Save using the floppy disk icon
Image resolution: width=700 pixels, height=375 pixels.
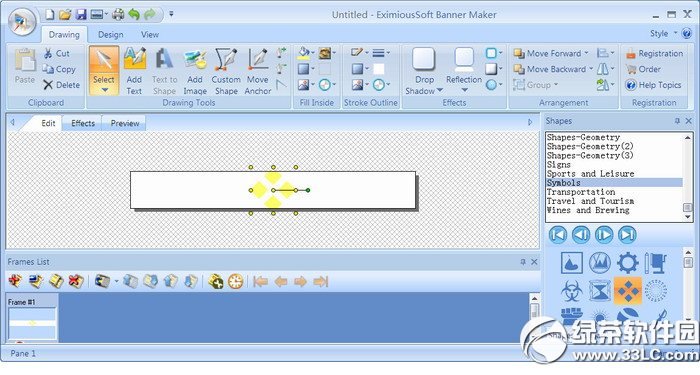point(81,15)
